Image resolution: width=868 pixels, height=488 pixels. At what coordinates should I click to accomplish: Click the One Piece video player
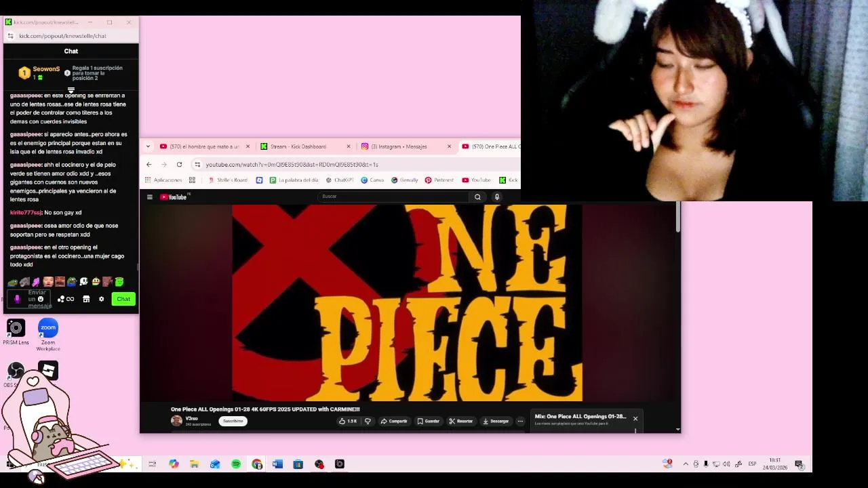[x=407, y=302]
